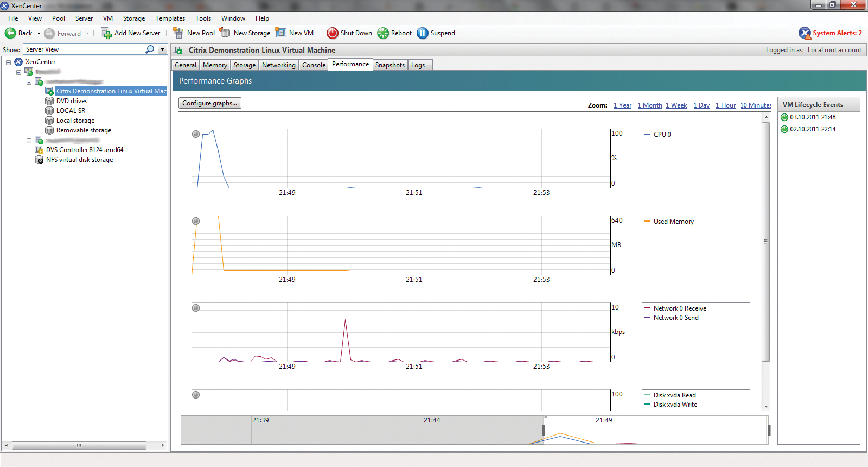Click the round handle icon on CPU graph
The image size is (868, 467).
(196, 134)
